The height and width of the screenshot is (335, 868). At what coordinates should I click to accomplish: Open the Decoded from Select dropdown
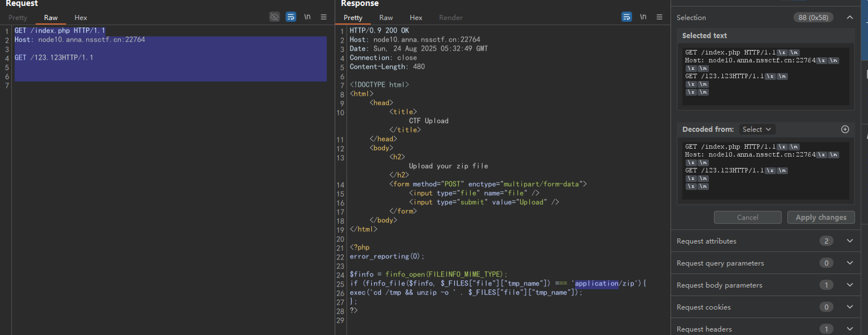[757, 130]
